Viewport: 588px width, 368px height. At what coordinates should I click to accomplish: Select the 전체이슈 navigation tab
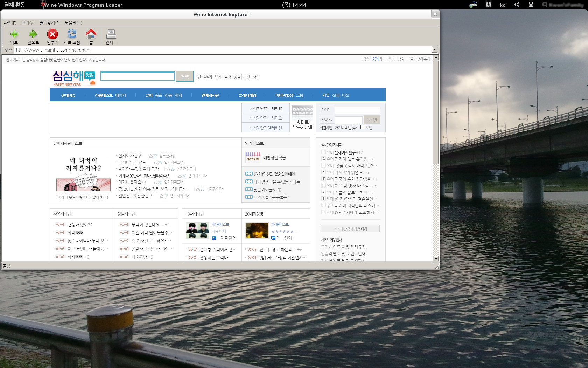[x=68, y=95]
